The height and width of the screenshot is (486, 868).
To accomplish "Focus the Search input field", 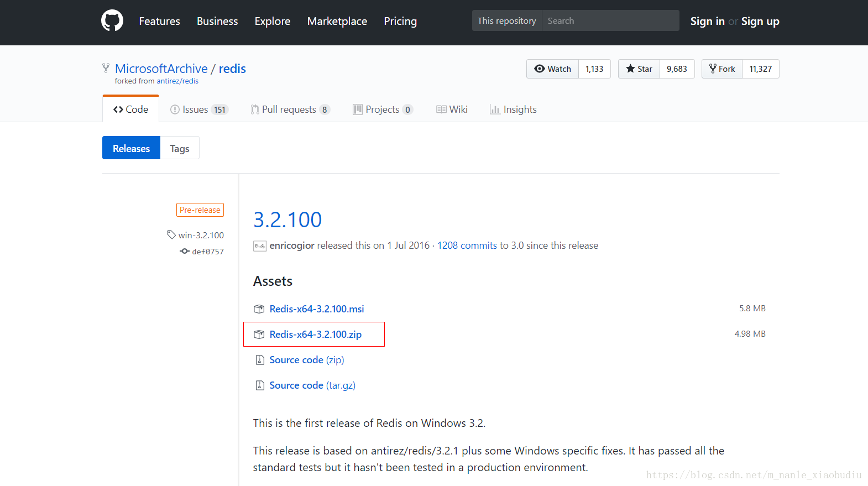I will [610, 20].
